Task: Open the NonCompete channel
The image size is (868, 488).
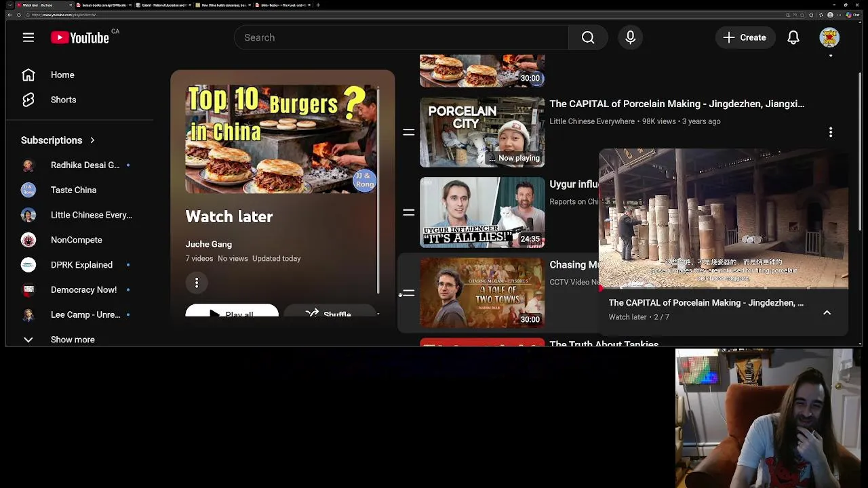Action: (76, 240)
